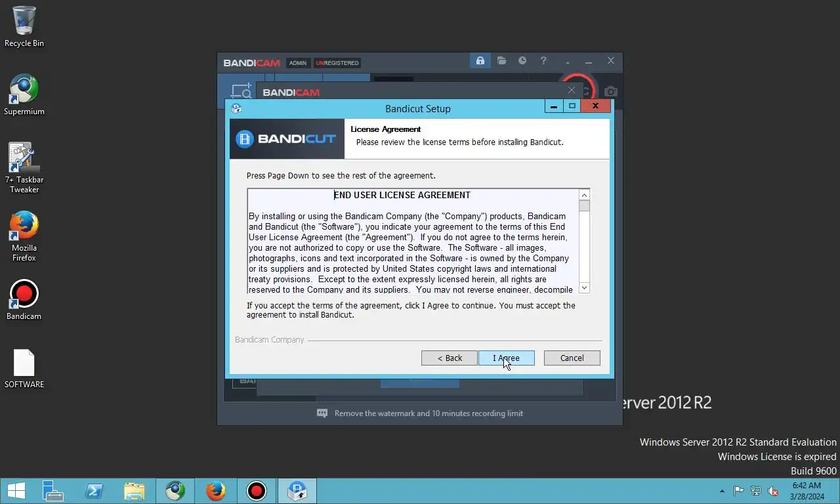Click the ADMIN badge in Bandicam
Image resolution: width=840 pixels, height=504 pixels.
298,63
